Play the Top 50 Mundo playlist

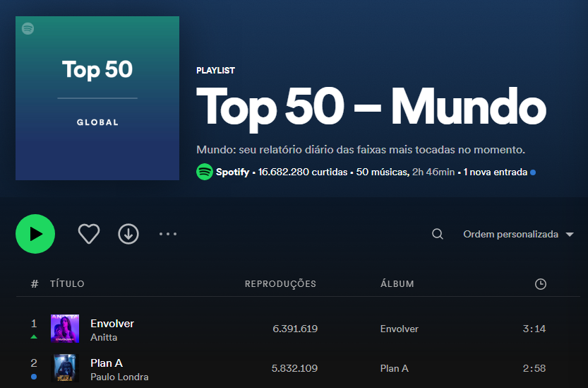(x=35, y=234)
